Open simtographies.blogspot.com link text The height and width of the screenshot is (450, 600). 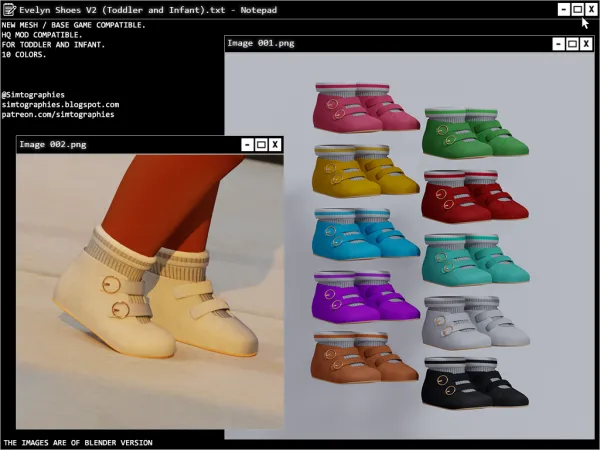(x=60, y=104)
